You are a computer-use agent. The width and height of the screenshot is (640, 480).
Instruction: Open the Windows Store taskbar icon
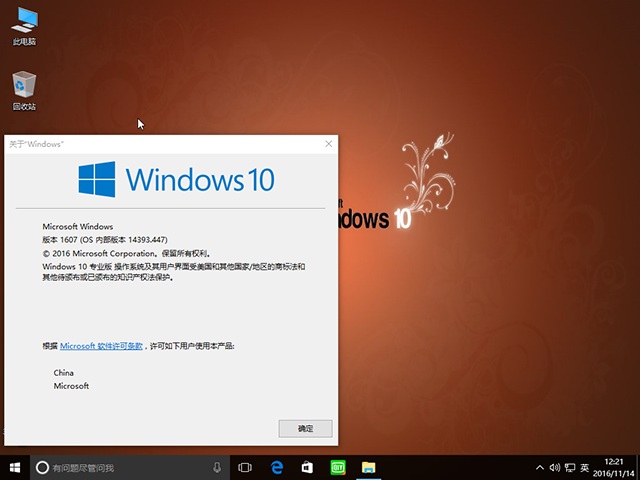pos(308,467)
